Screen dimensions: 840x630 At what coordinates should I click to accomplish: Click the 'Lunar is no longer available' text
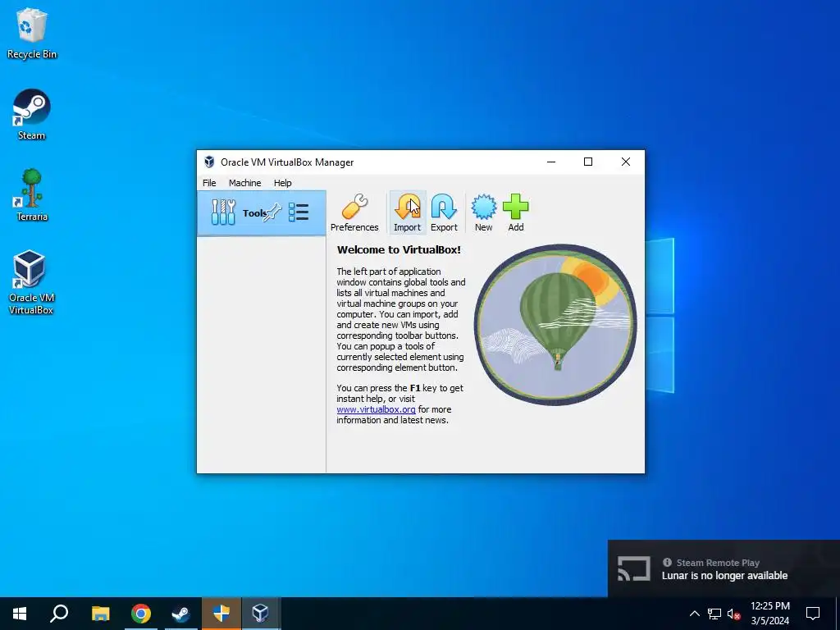pyautogui.click(x=724, y=575)
